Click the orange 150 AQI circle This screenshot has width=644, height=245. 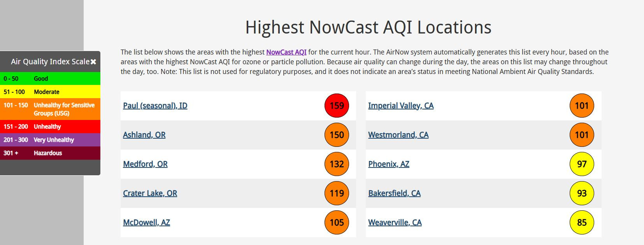click(337, 135)
